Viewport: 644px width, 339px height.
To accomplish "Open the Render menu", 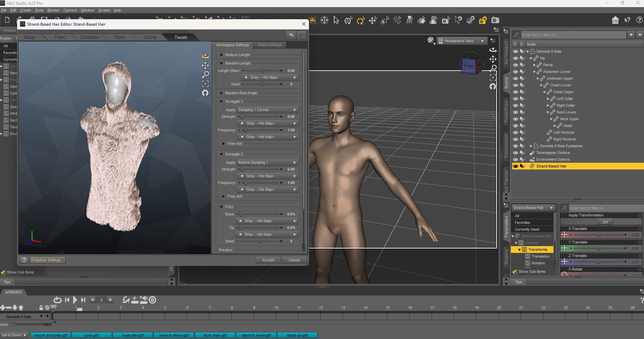I will pyautogui.click(x=53, y=10).
